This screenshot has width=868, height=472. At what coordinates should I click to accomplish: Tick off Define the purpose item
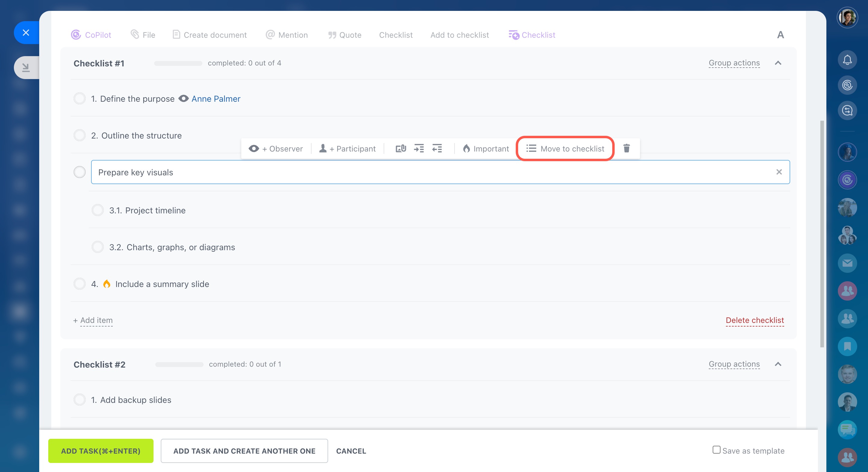80,99
